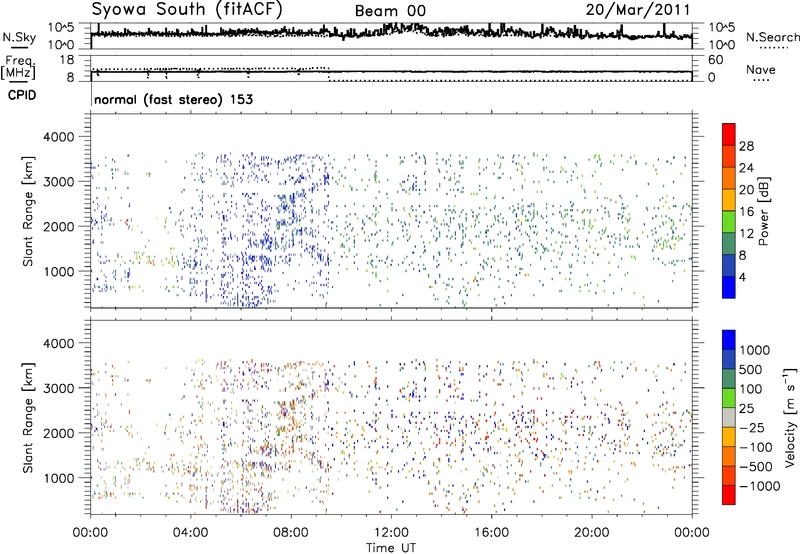Pick the orange 20–24 dB Power colorbar segment
This screenshot has height=554, width=800.
[x=729, y=178]
